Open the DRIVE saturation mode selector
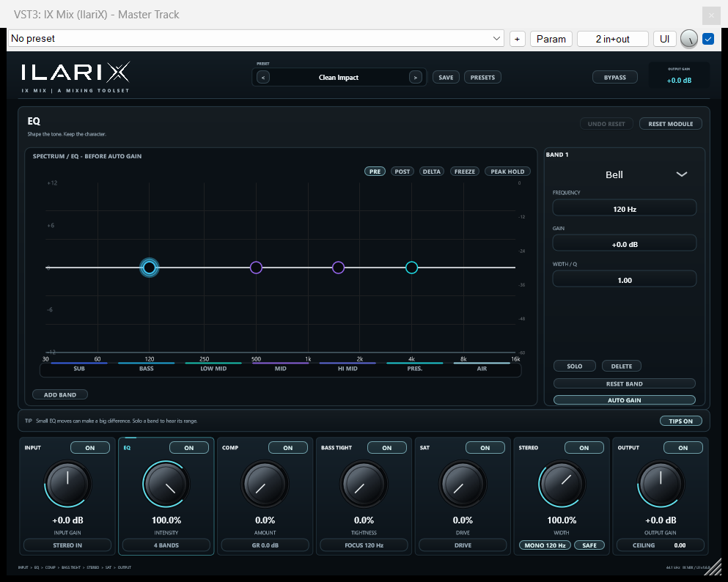The width and height of the screenshot is (728, 582). tap(463, 545)
